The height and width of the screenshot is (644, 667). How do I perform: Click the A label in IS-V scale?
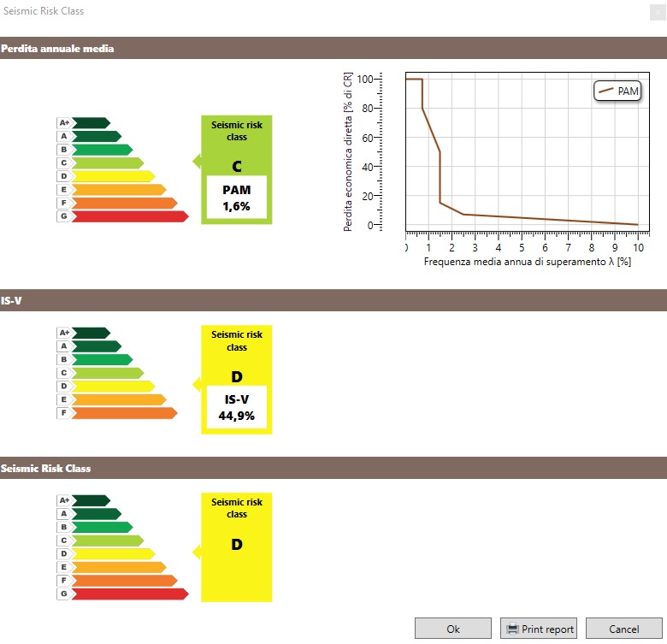pos(64,346)
